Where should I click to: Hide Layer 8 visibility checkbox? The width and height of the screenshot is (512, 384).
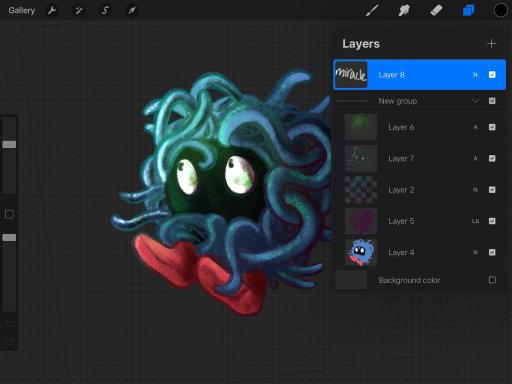point(492,75)
